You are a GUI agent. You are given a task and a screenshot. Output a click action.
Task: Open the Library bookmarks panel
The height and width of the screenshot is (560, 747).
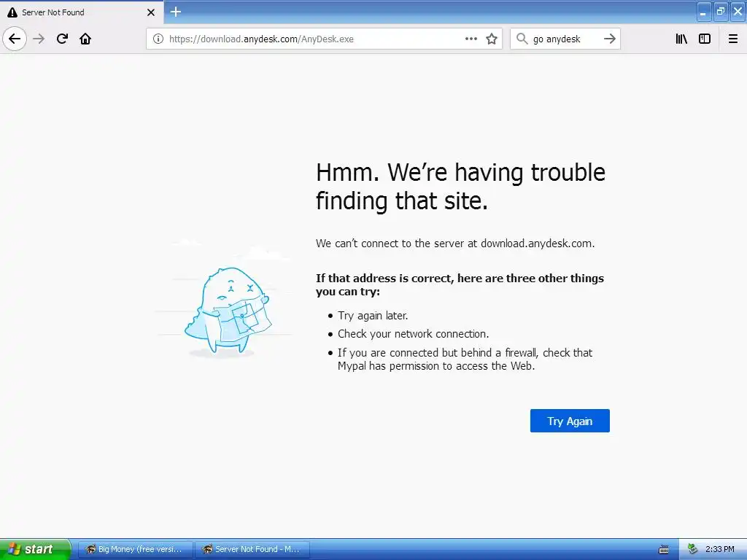tap(681, 39)
